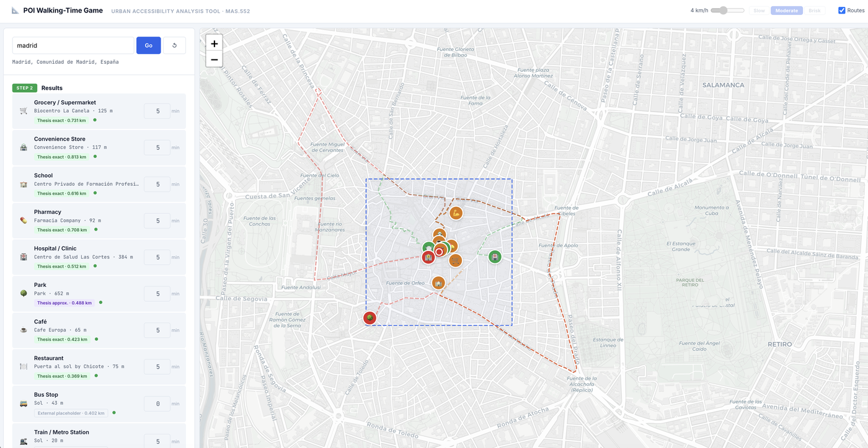Click the Bus Stop minutes input showing 0
The image size is (868, 448).
(x=157, y=403)
